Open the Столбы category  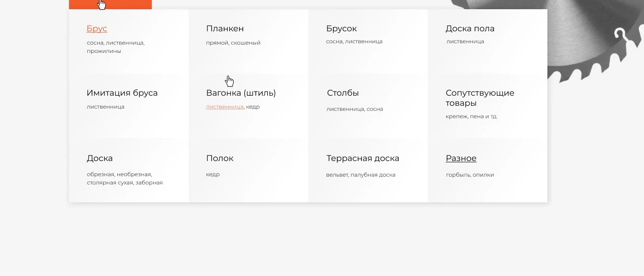pos(343,93)
